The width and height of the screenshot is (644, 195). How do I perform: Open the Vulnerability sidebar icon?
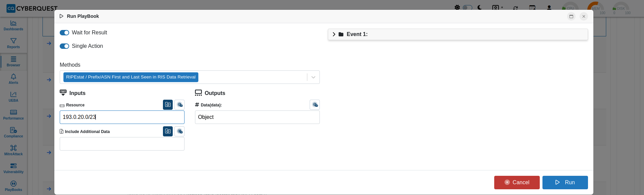coord(13,168)
